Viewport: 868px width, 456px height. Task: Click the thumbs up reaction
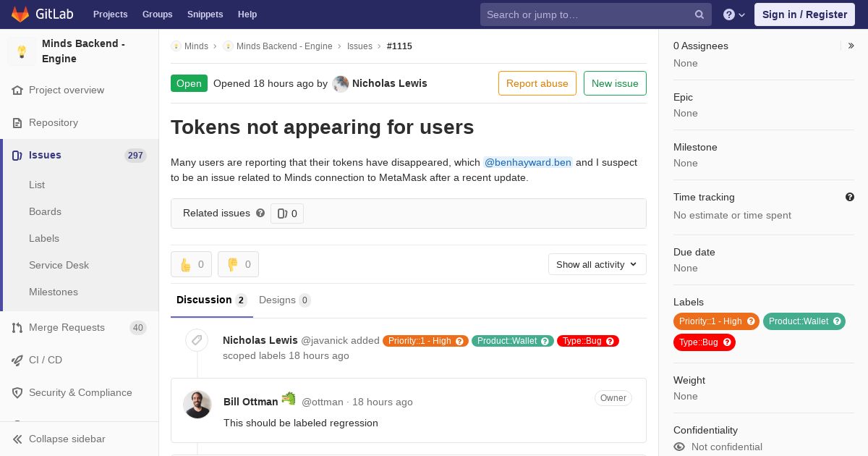[x=191, y=264]
